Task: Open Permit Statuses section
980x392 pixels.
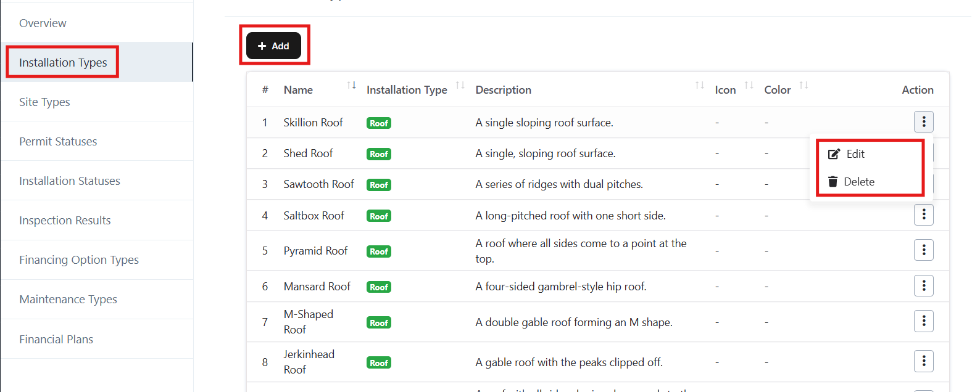Action: pyautogui.click(x=58, y=142)
